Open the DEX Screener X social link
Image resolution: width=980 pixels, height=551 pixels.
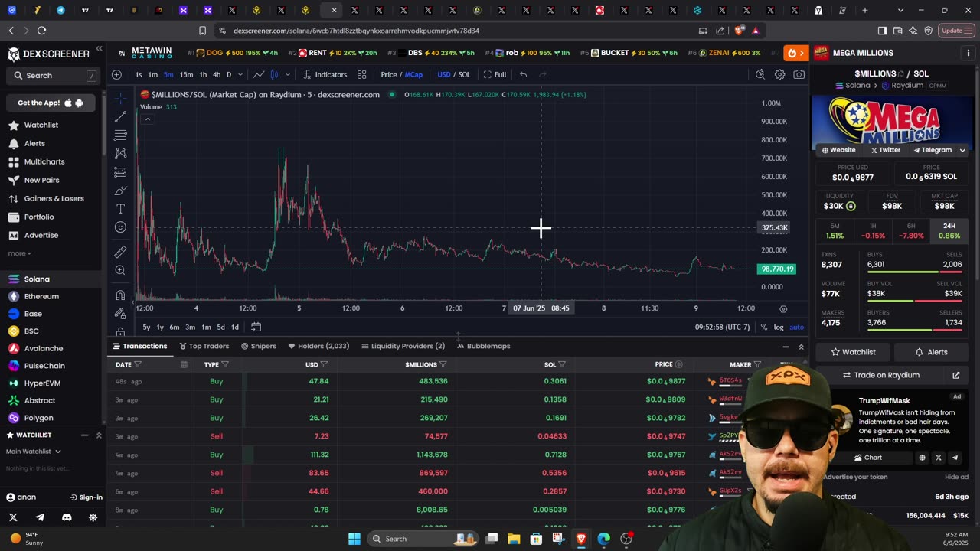[13, 517]
